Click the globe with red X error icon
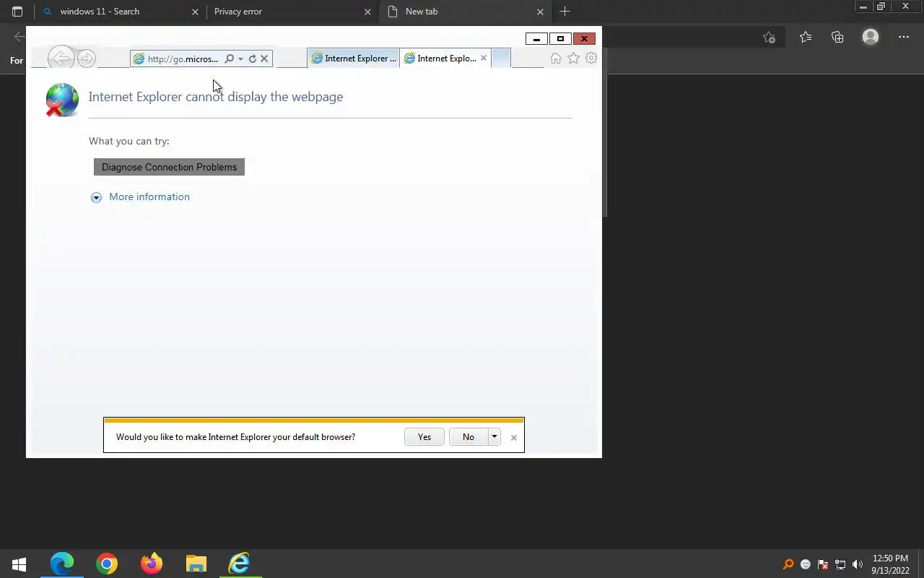 pos(61,100)
